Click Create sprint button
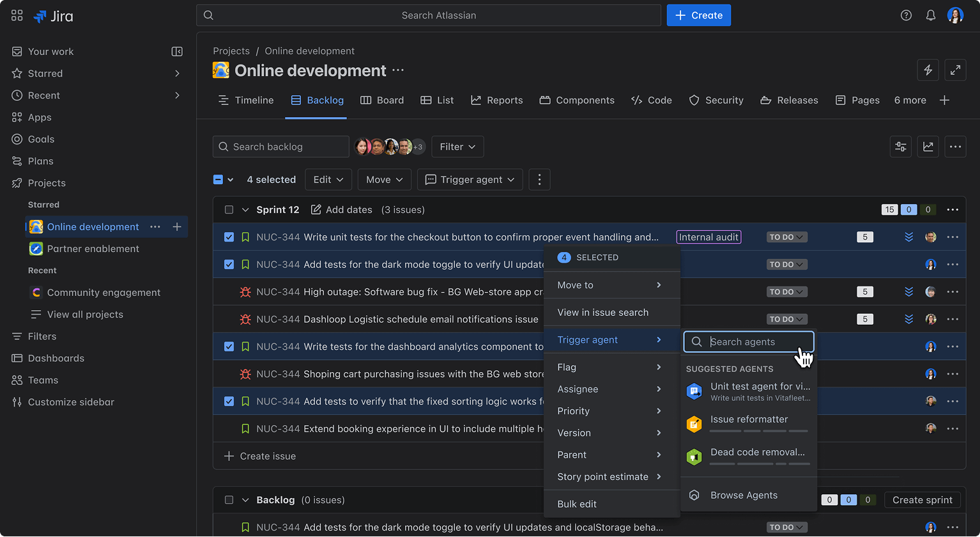The width and height of the screenshot is (980, 537). (x=923, y=500)
